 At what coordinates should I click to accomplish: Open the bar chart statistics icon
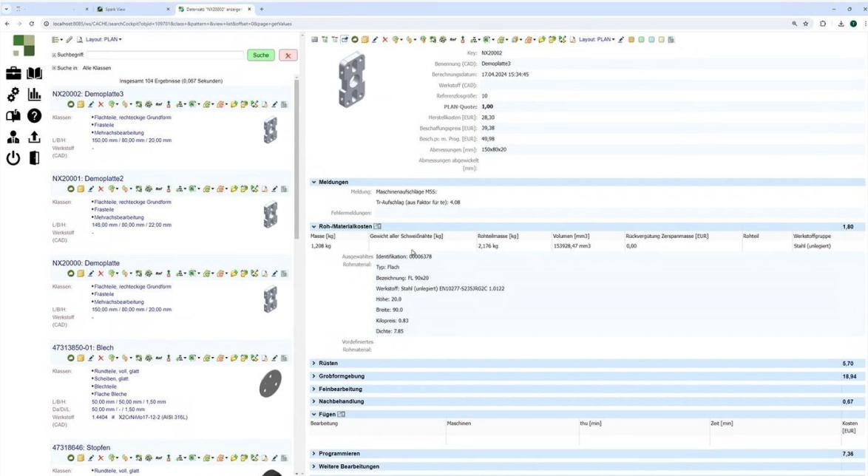coord(34,94)
